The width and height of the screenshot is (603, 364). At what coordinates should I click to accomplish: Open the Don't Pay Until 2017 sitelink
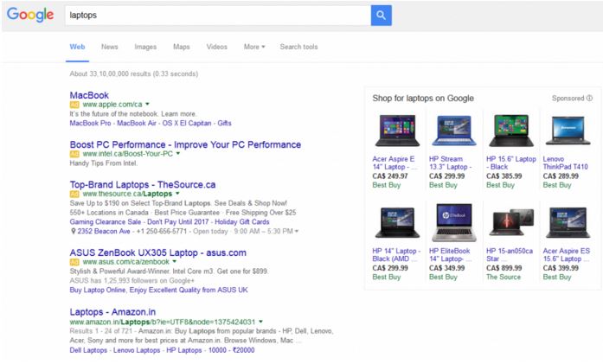(x=177, y=222)
